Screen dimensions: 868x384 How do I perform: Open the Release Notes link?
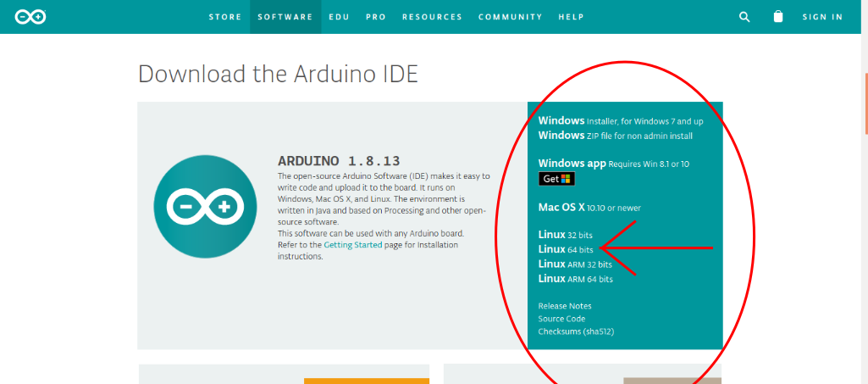pyautogui.click(x=565, y=306)
